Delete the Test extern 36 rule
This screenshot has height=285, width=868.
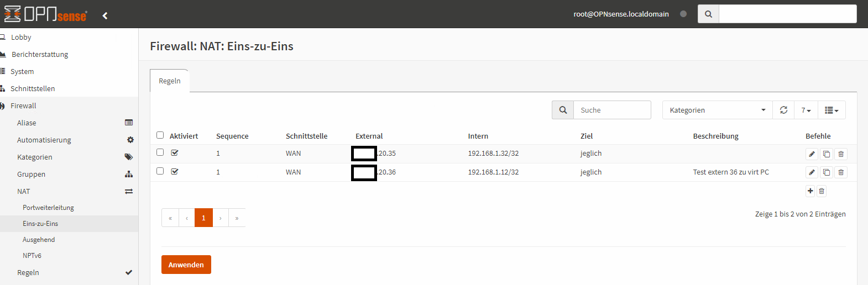tap(841, 172)
